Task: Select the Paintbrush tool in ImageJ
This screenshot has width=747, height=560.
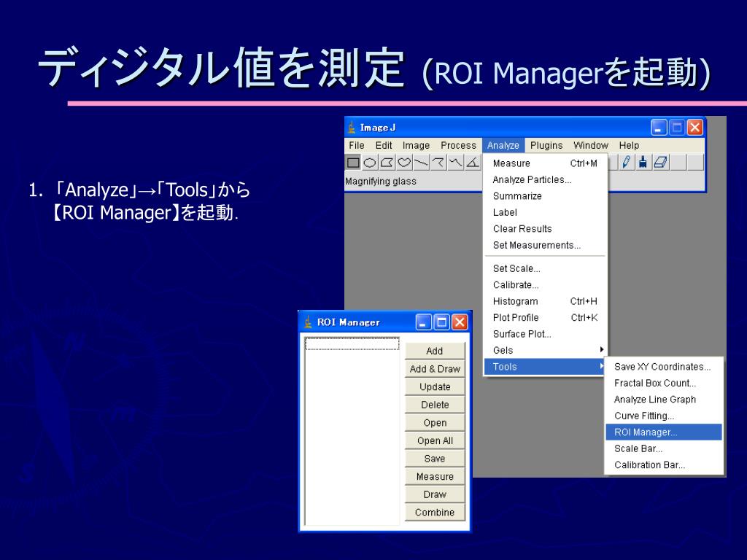Action: [643, 163]
